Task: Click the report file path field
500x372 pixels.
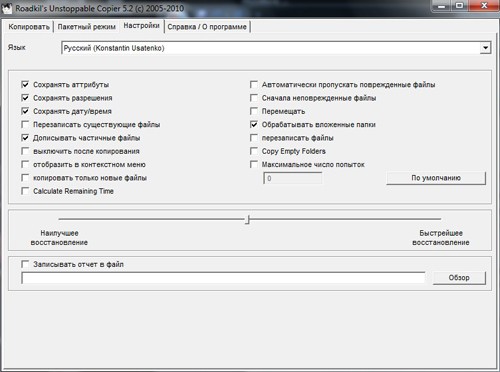Action: click(223, 278)
